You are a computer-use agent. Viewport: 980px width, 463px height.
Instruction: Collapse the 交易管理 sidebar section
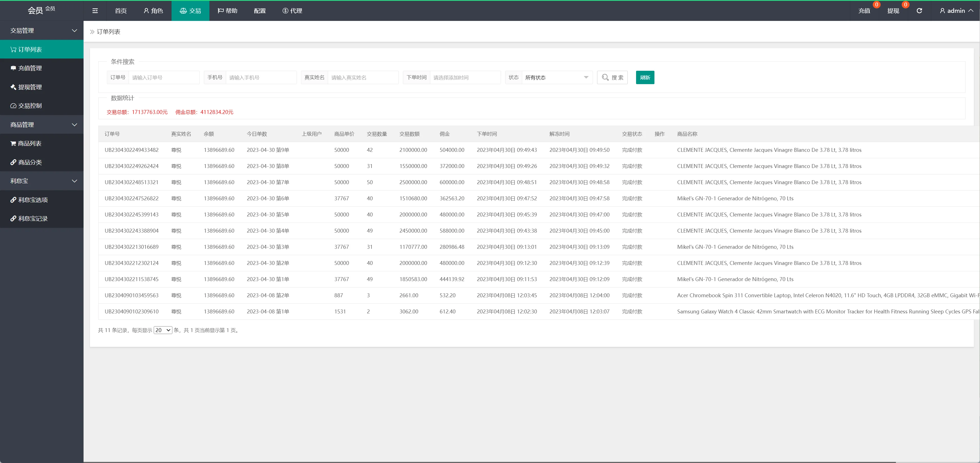point(41,30)
